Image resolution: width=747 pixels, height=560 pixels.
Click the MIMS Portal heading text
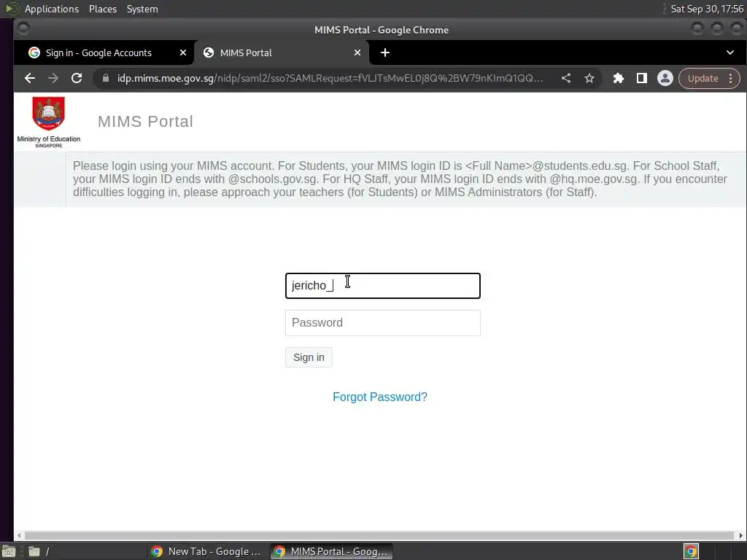[145, 122]
